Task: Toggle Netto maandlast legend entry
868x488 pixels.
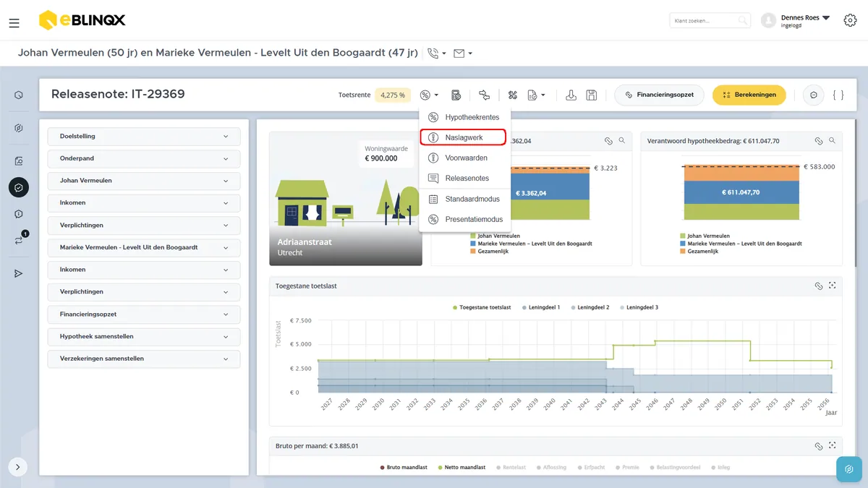Action: 461,468
